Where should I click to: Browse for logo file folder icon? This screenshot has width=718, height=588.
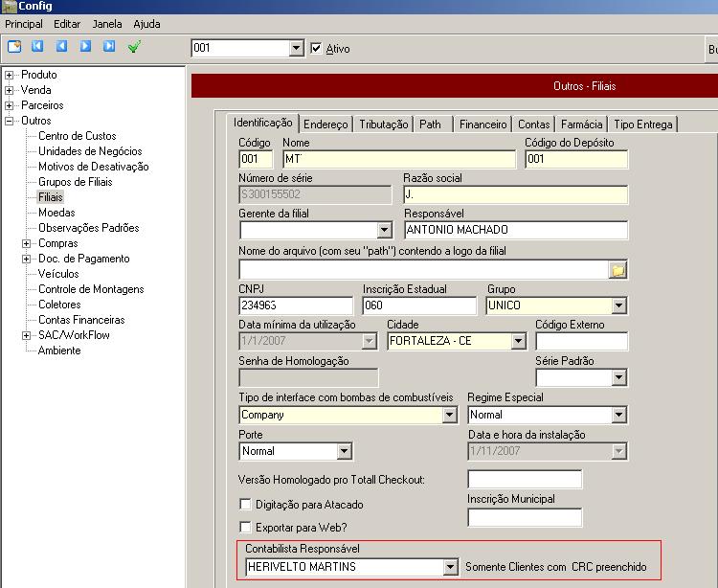tap(617, 270)
